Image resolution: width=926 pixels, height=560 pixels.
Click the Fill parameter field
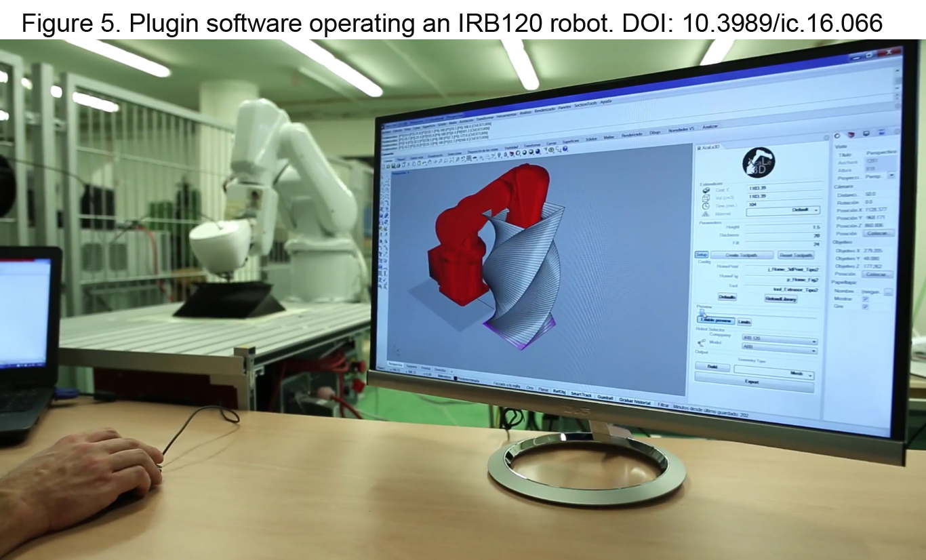[783, 244]
